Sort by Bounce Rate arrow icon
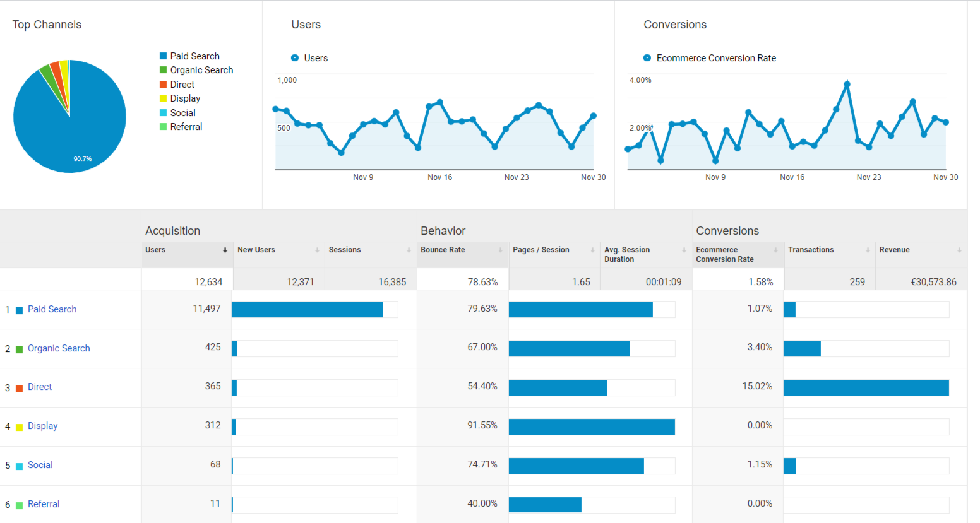This screenshot has height=523, width=980. (500, 250)
